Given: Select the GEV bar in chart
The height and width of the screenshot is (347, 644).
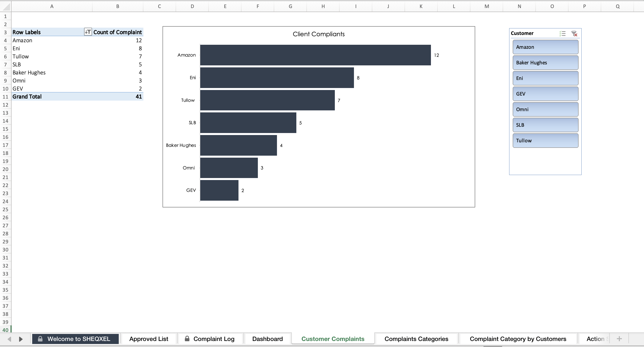Looking at the screenshot, I should click(x=219, y=190).
